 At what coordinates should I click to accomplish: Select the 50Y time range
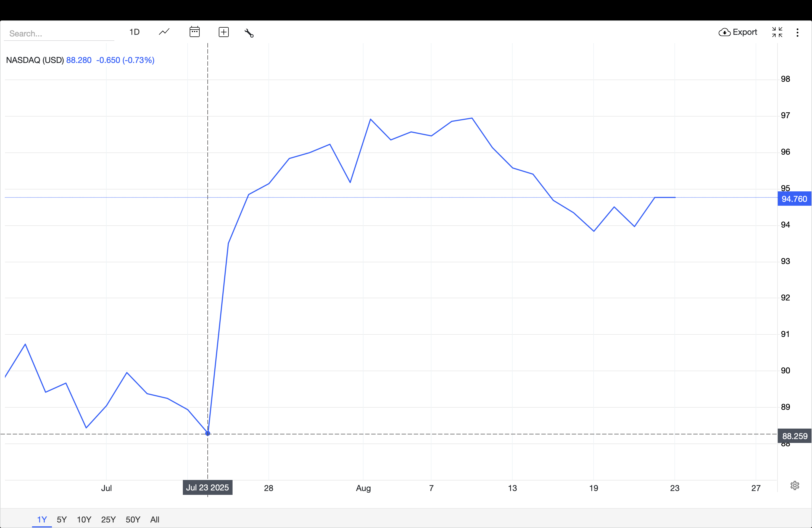click(x=133, y=519)
